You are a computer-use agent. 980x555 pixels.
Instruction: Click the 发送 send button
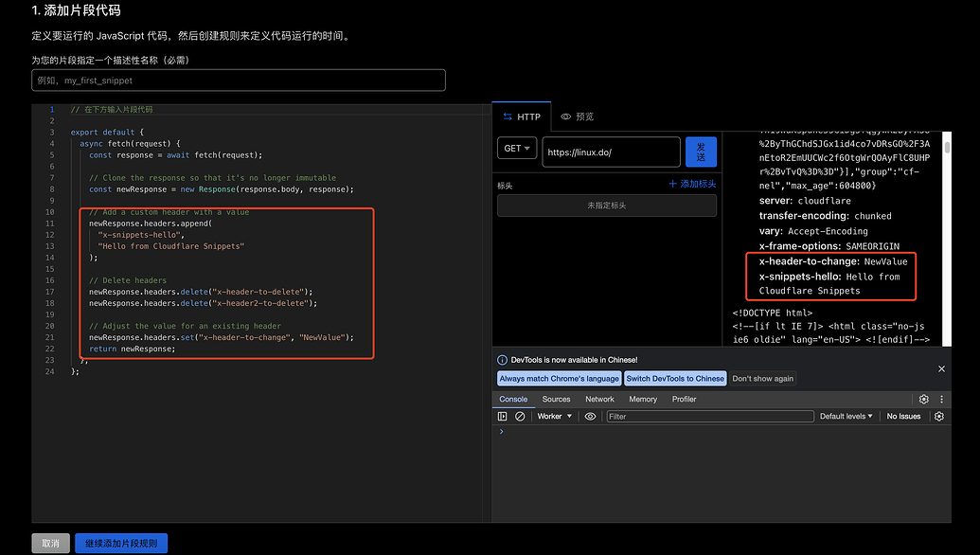tap(701, 152)
